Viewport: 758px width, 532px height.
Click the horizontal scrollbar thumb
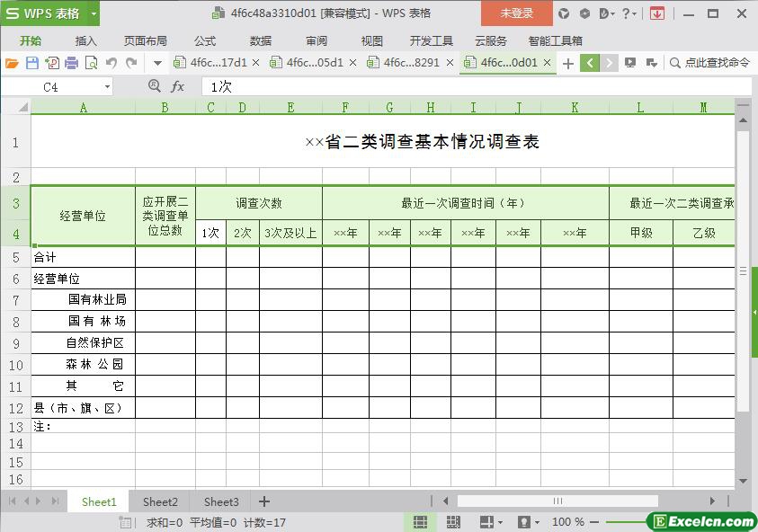pyautogui.click(x=557, y=501)
